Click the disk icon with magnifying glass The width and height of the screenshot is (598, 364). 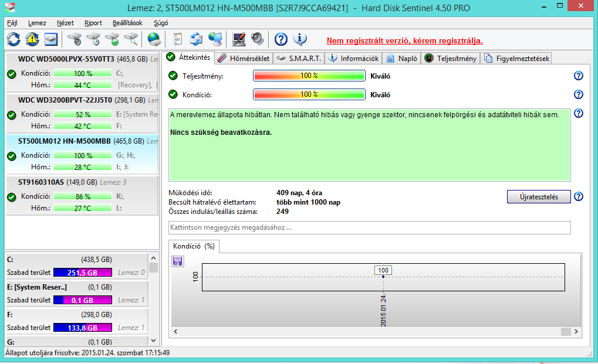(131, 39)
